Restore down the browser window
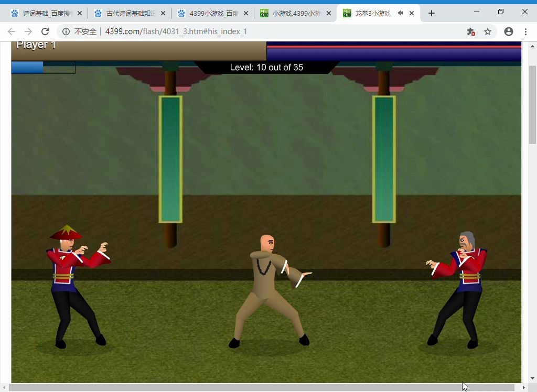This screenshot has width=537, height=392. pos(501,12)
